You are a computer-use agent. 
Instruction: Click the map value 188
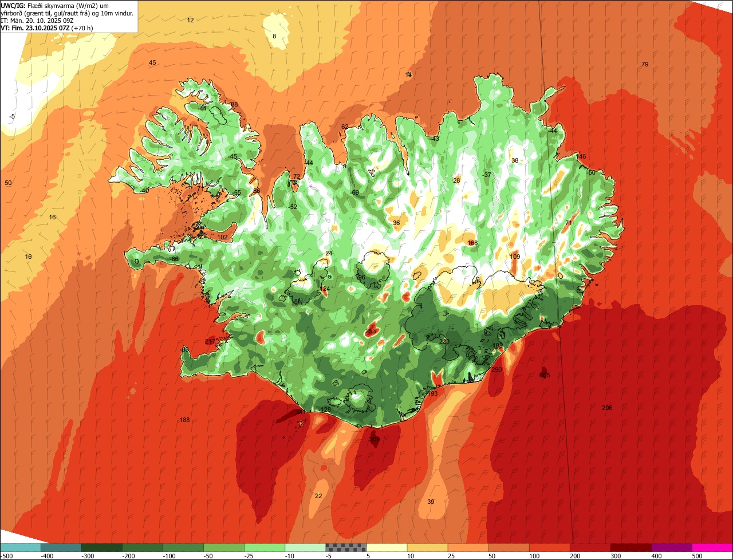(184, 420)
